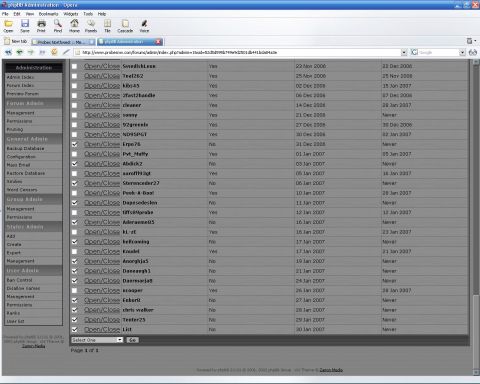Click the binoculars icon at far right
The image size is (480, 384).
coord(473,52)
